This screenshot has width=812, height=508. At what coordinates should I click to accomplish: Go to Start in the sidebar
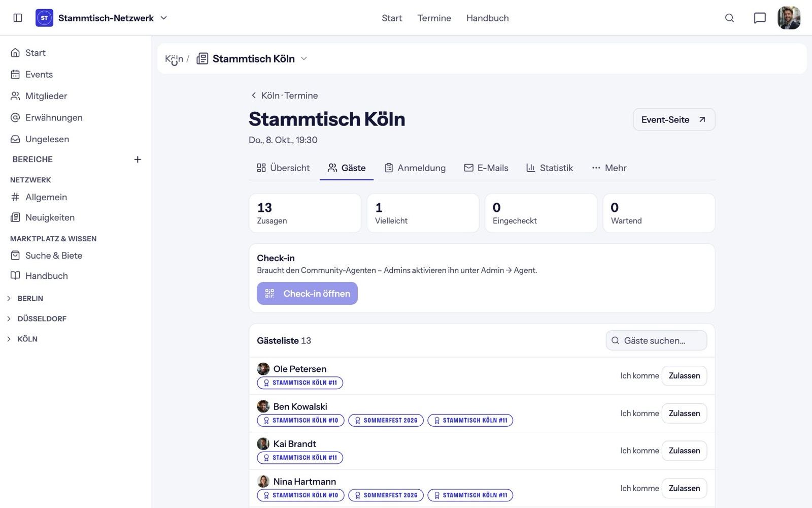click(76, 53)
